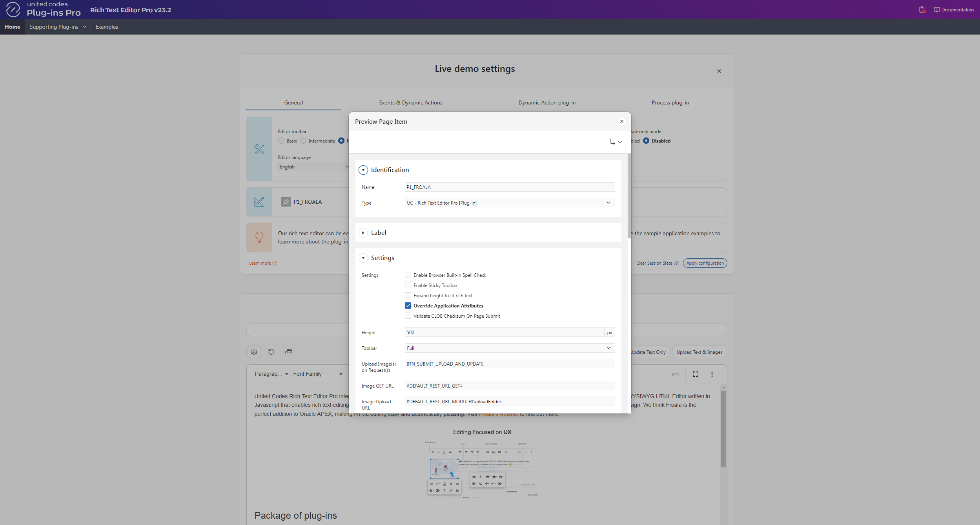The width and height of the screenshot is (980, 525).
Task: Open the Type dropdown in Identification
Action: [x=510, y=203]
